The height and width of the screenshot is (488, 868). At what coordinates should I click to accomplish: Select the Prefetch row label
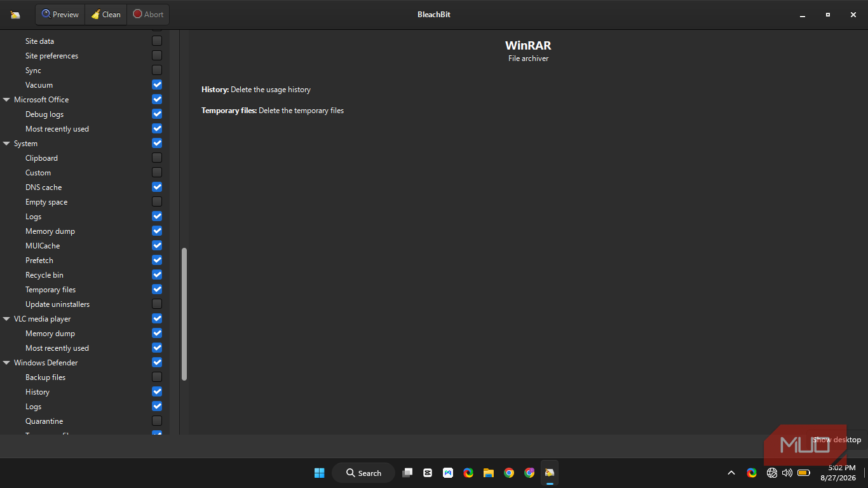39,261
